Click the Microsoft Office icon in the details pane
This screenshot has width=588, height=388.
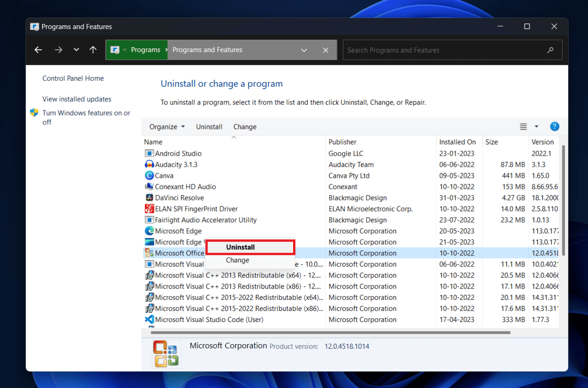tap(166, 352)
